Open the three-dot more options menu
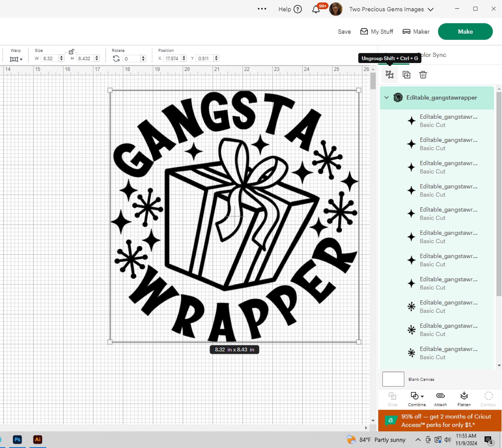Screen dimensions: 502x448 click(x=262, y=9)
